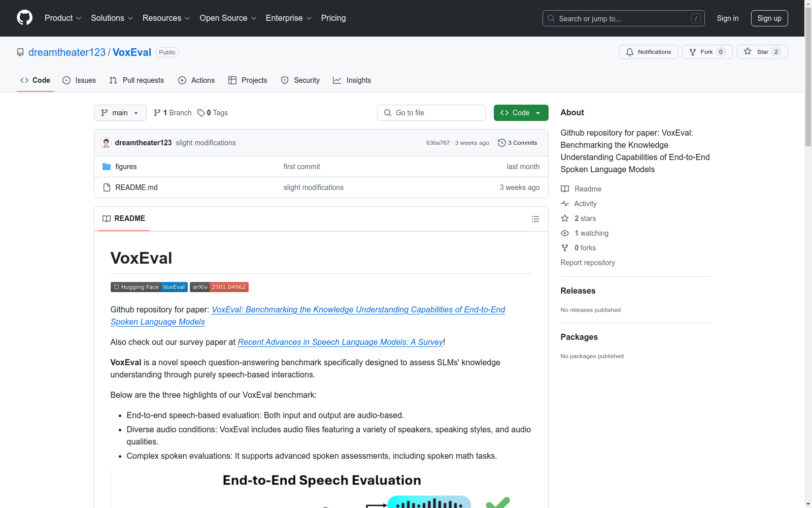Click the Hugging Face VoxEval badge
The width and height of the screenshot is (812, 508).
coord(149,287)
